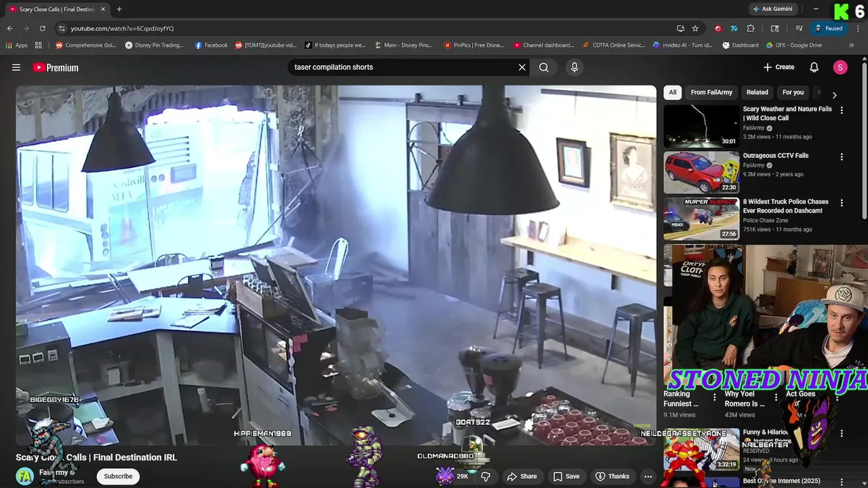The width and height of the screenshot is (868, 488).
Task: Click the page scrollbar on right edge
Action: tap(865, 142)
